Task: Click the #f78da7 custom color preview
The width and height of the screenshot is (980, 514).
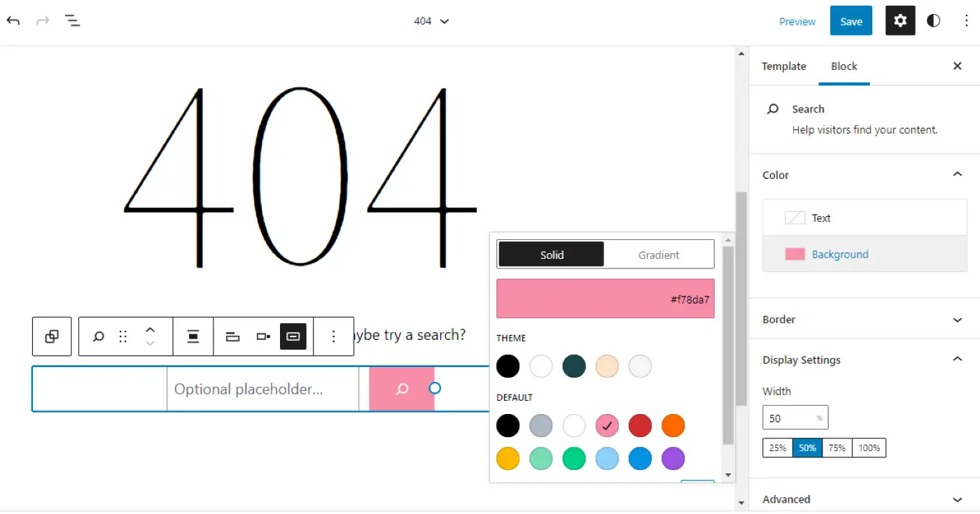Action: click(x=605, y=299)
